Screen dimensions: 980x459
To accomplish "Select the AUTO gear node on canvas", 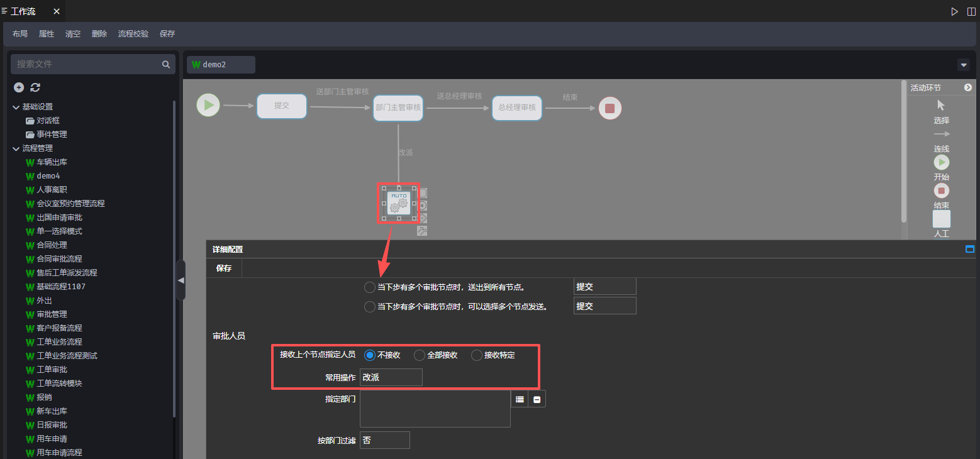I will (399, 203).
